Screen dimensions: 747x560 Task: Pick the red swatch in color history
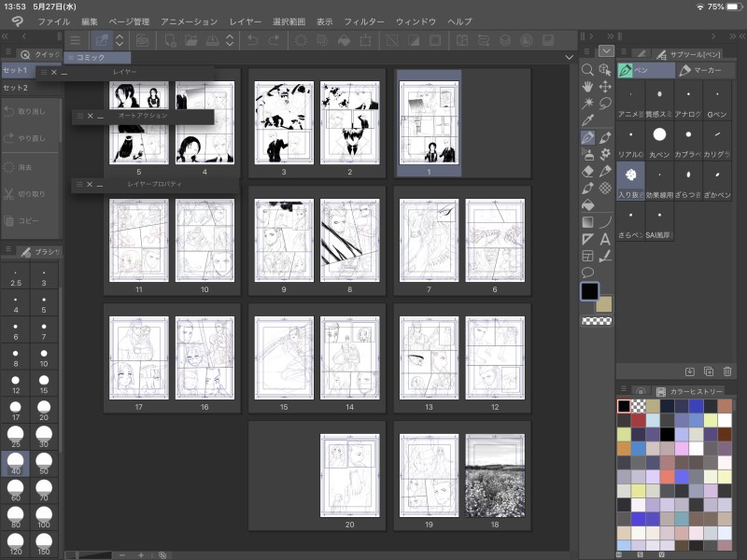click(x=639, y=420)
